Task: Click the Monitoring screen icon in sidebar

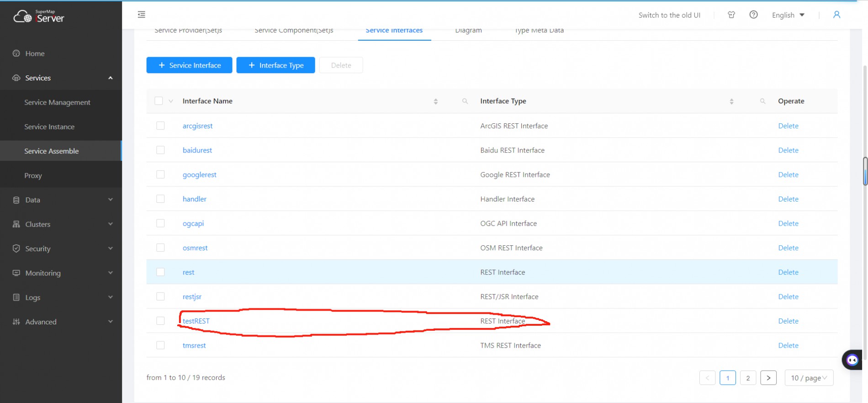Action: (16, 273)
